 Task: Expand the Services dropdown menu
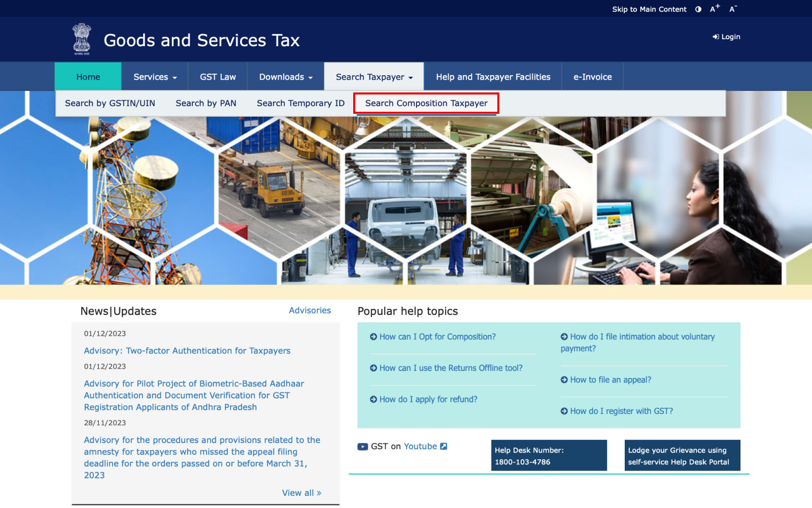[155, 77]
